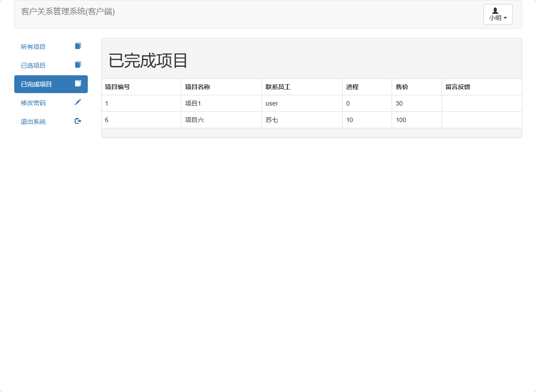The image size is (536, 392).
Task: Select the pencil icon beside 修改密码
Action: click(78, 102)
